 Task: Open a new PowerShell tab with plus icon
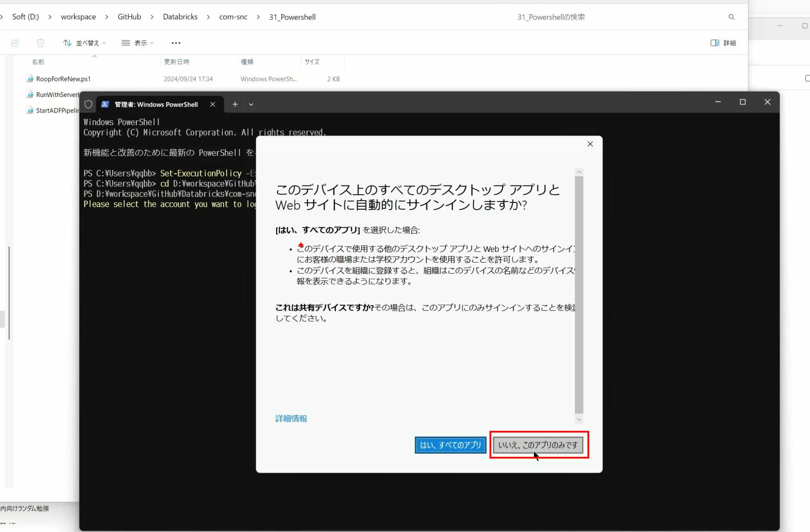point(235,104)
